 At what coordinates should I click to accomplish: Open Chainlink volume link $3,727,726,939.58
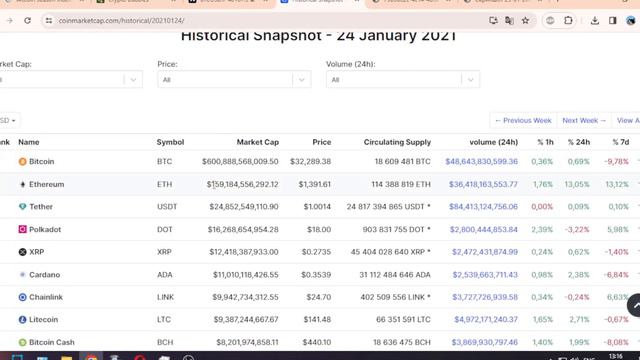pyautogui.click(x=485, y=297)
